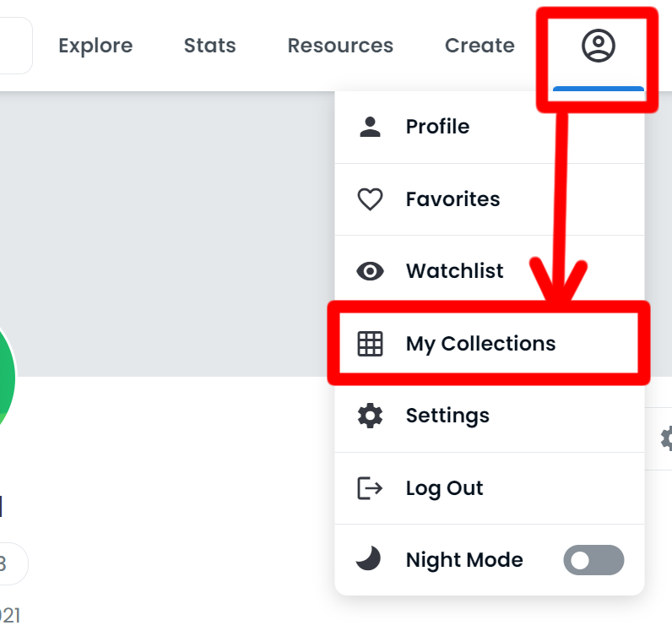
Task: Open the Stats navigation menu
Action: tap(210, 46)
